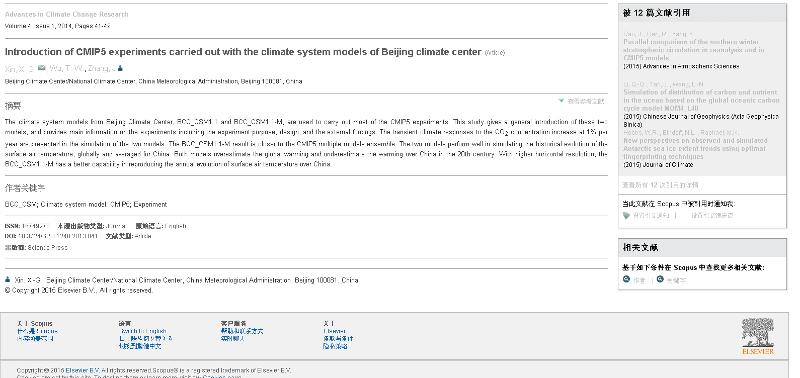The height and width of the screenshot is (378, 800).
Task: Click the author search magnifier icon in related documents
Action: tap(627, 280)
